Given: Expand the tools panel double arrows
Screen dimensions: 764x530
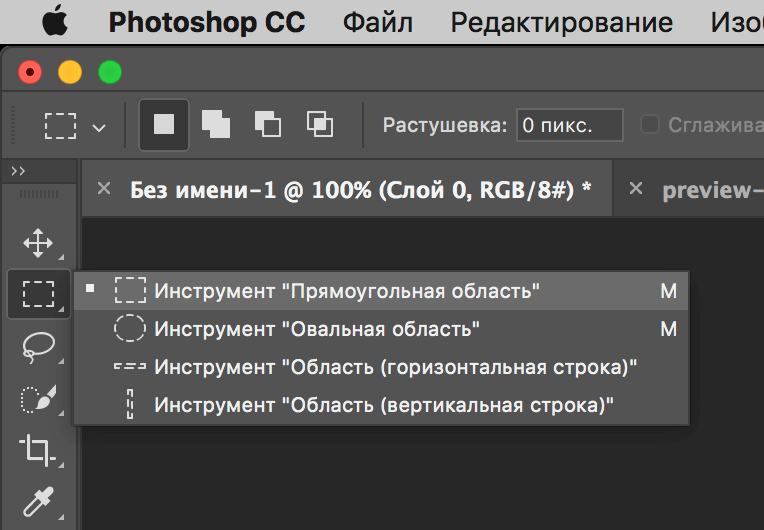Looking at the screenshot, I should pos(18,171).
